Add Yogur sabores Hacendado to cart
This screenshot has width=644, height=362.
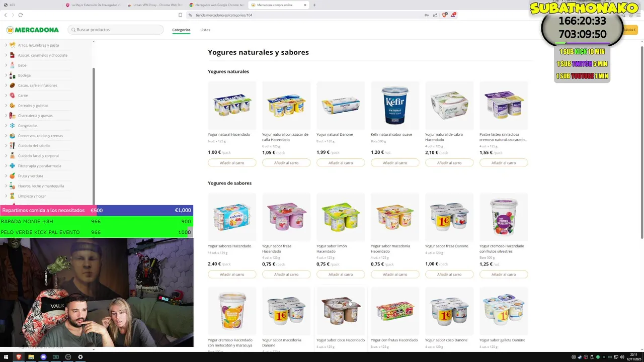tap(232, 275)
